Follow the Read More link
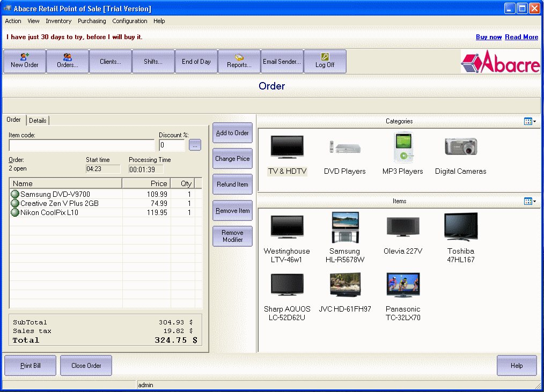This screenshot has width=544, height=392. 521,37
